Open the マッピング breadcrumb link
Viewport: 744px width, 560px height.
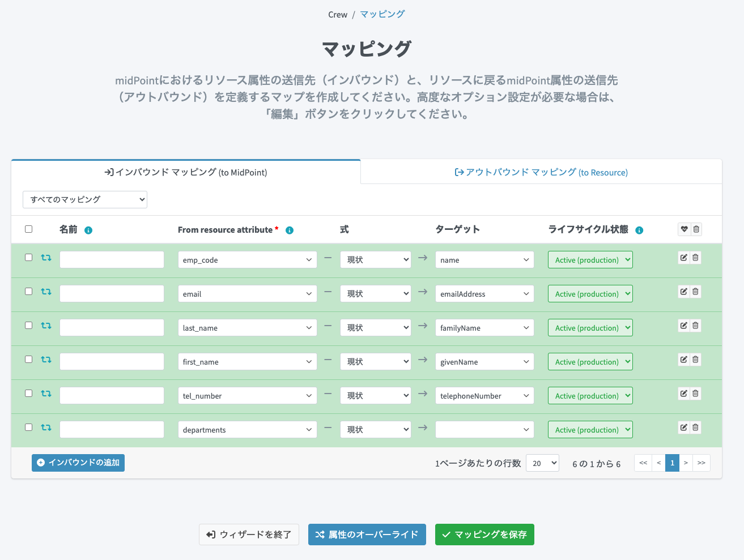[382, 14]
